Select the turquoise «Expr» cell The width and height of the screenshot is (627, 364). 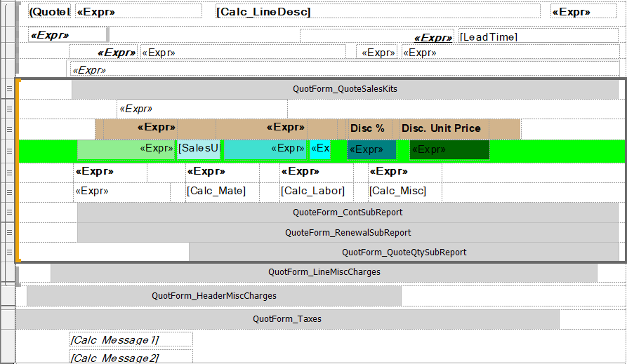pyautogui.click(x=265, y=149)
